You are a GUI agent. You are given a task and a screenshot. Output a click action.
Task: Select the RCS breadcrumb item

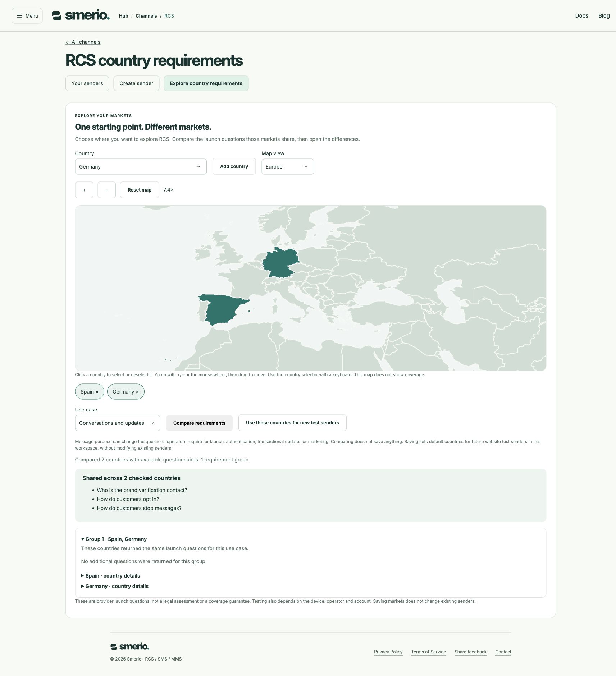[169, 16]
